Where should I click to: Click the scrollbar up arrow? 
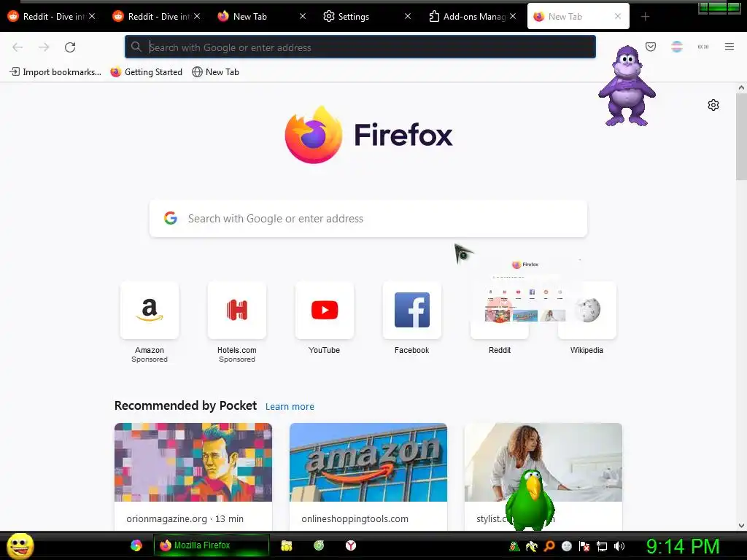(x=741, y=87)
